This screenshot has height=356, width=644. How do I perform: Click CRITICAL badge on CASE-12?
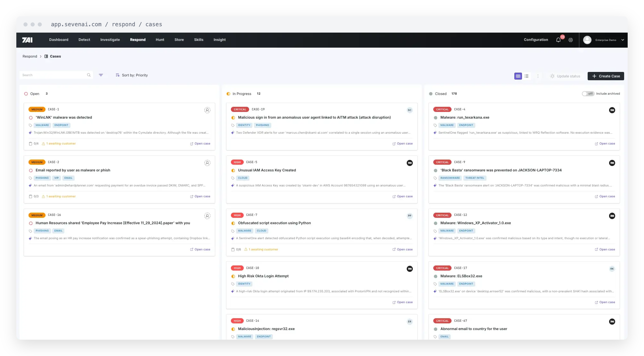coord(442,215)
